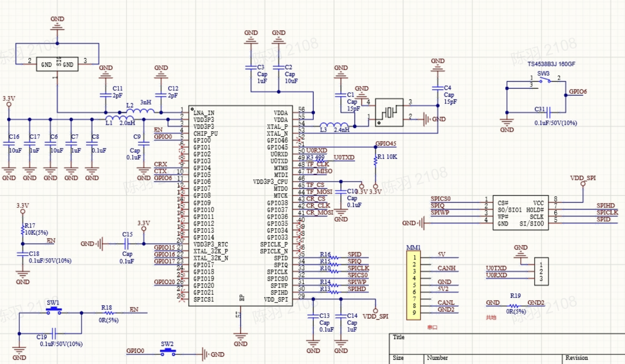Select the CR_MOSI net label
This screenshot has height=364, width=625.
(320, 213)
